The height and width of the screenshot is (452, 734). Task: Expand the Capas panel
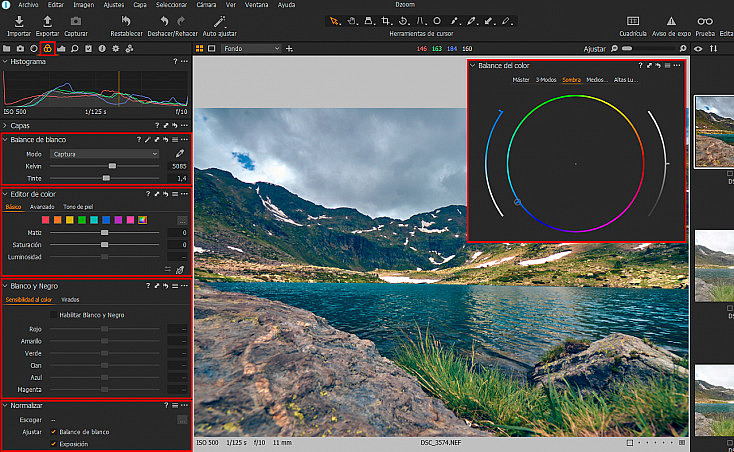pos(5,125)
